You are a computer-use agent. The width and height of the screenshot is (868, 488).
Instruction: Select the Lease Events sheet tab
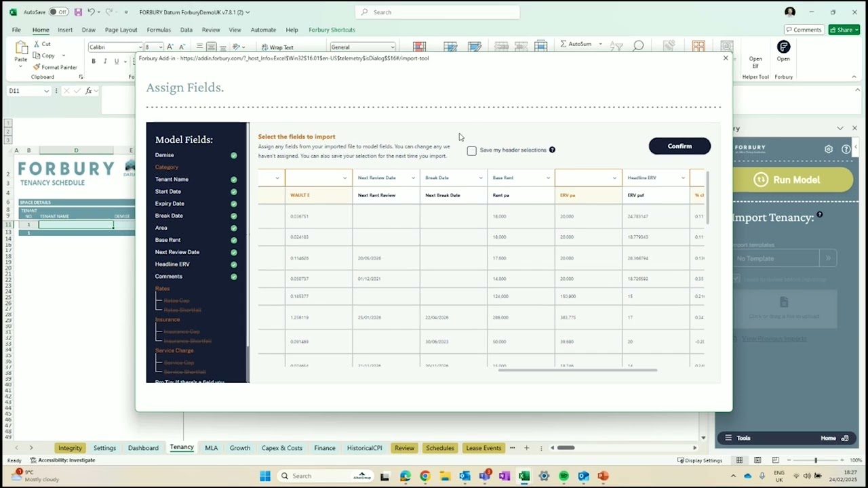pyautogui.click(x=484, y=448)
